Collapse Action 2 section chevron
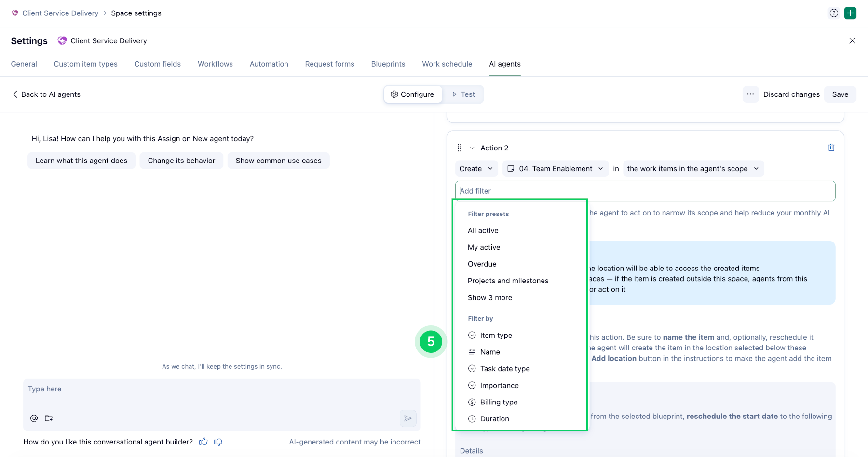Screen dimensions: 868x457 coord(472,148)
